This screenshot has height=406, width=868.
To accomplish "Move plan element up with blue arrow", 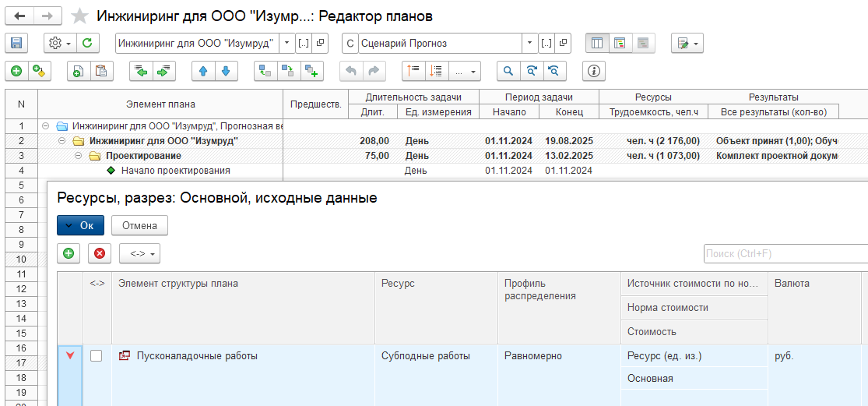I will tap(203, 71).
